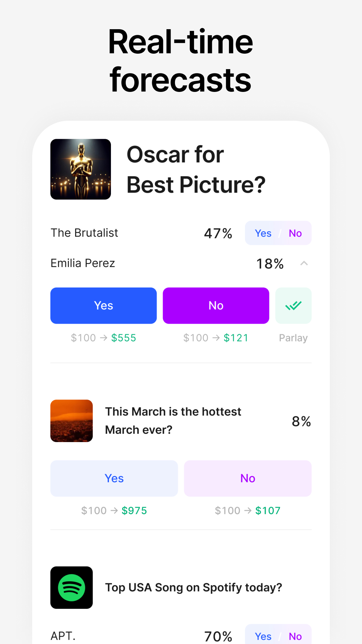The height and width of the screenshot is (644, 362).
Task: Tap the Oscar statue thumbnail
Action: 80,169
